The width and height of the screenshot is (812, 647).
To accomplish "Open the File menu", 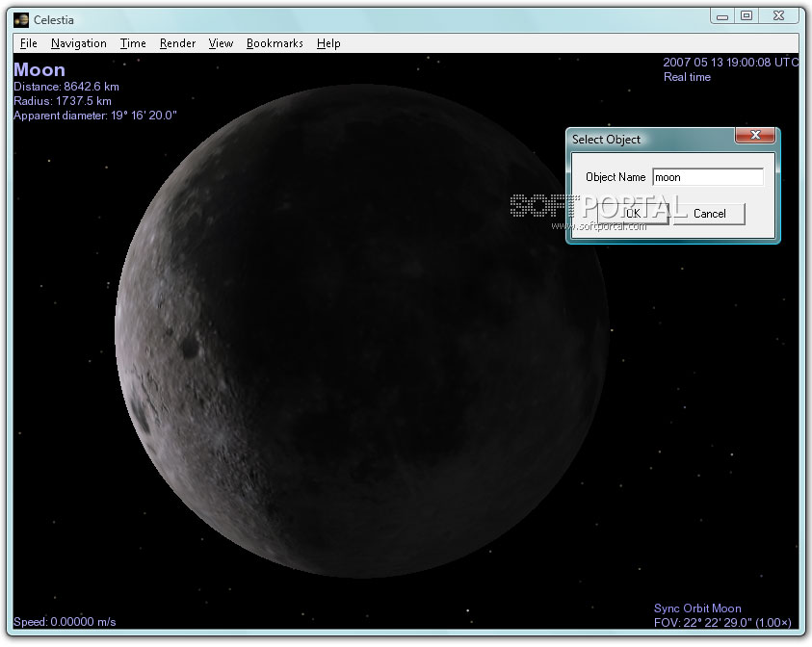I will click(29, 43).
